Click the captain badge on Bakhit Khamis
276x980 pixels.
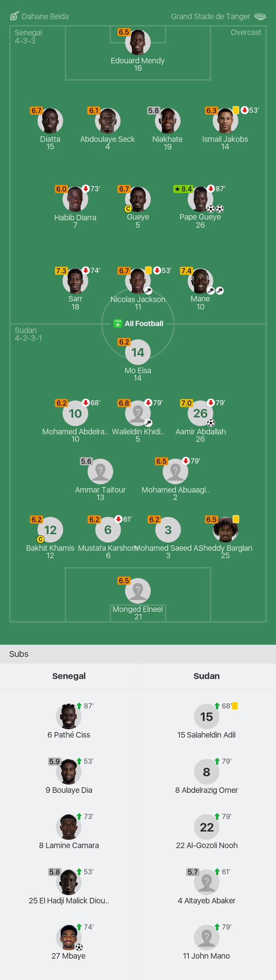coord(40,539)
